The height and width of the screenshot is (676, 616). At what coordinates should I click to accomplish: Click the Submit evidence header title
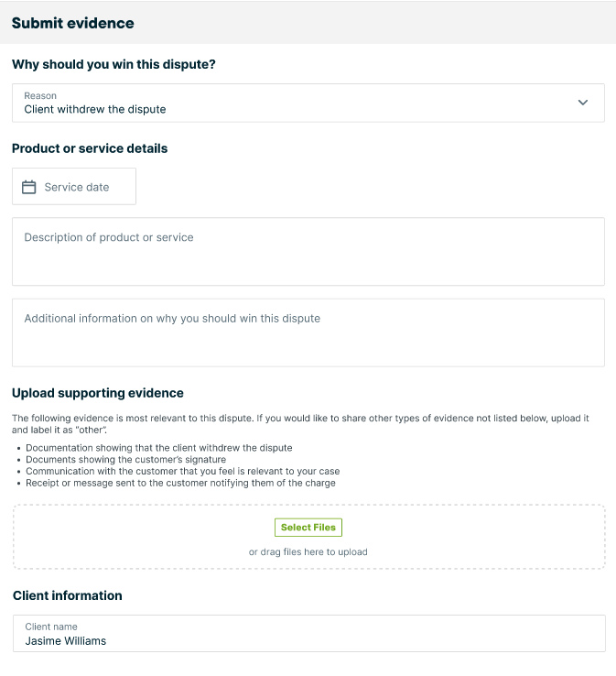(73, 23)
